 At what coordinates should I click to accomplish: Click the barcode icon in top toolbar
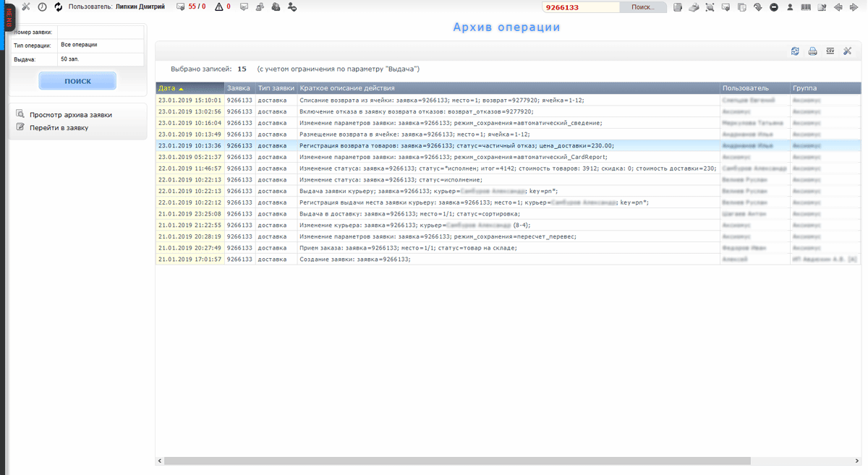pyautogui.click(x=806, y=7)
